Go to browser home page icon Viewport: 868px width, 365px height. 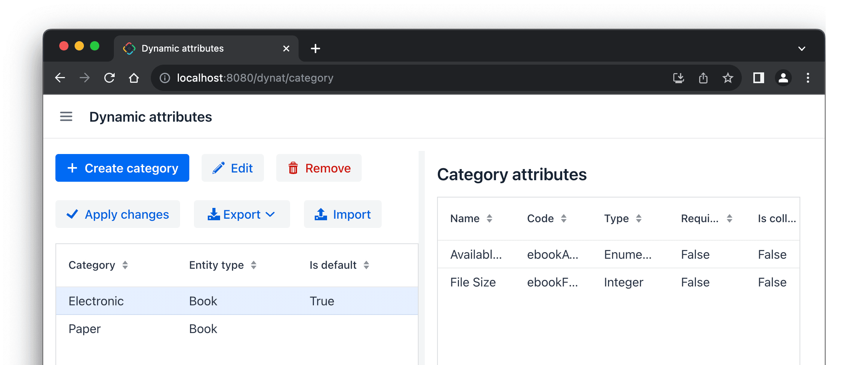pyautogui.click(x=134, y=78)
